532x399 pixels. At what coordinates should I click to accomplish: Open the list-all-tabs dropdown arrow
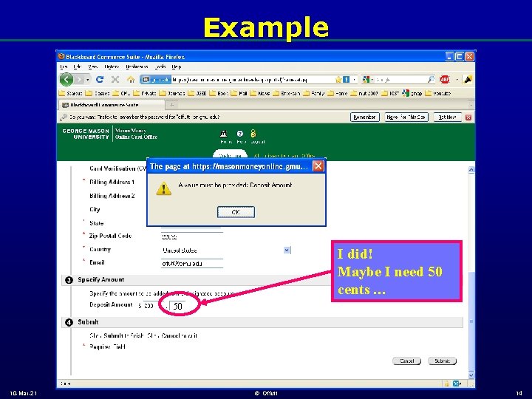[x=471, y=105]
